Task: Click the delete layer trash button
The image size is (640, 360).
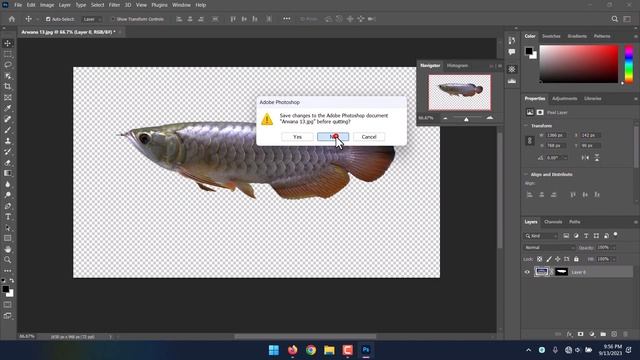Action: (x=625, y=334)
